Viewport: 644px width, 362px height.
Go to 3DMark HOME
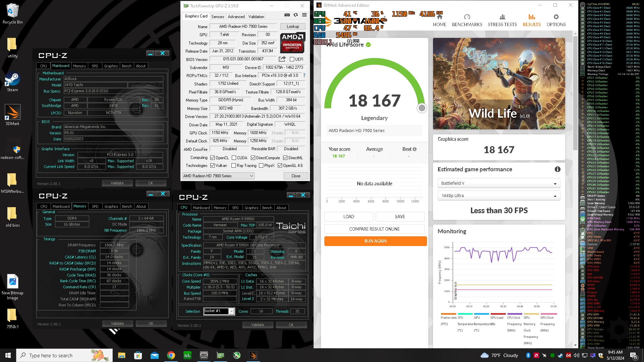coord(439,20)
